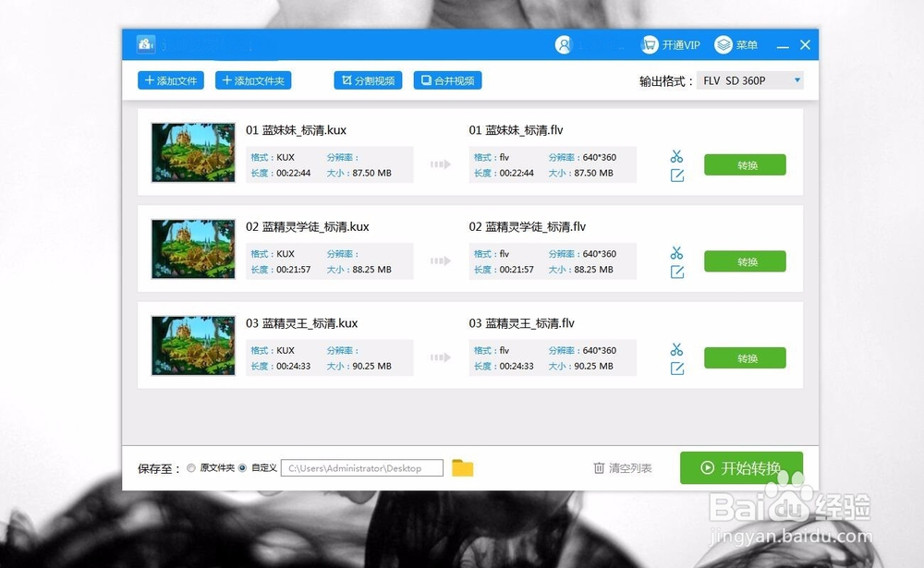Click the 合并视频 toolbar button
Image resolution: width=924 pixels, height=568 pixels.
[x=447, y=79]
